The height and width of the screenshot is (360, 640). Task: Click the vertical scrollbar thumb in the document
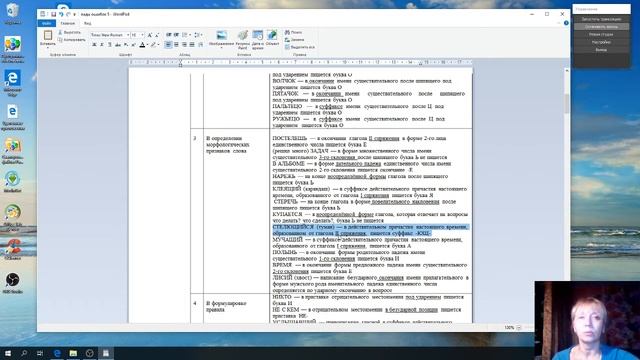coord(567,104)
